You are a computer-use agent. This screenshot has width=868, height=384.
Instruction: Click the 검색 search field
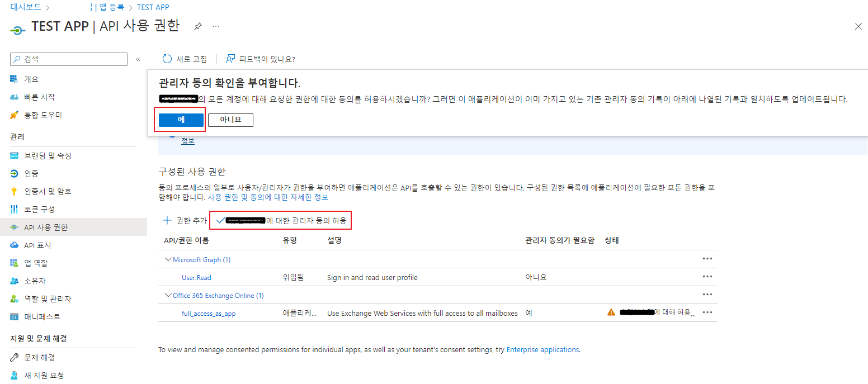click(69, 59)
